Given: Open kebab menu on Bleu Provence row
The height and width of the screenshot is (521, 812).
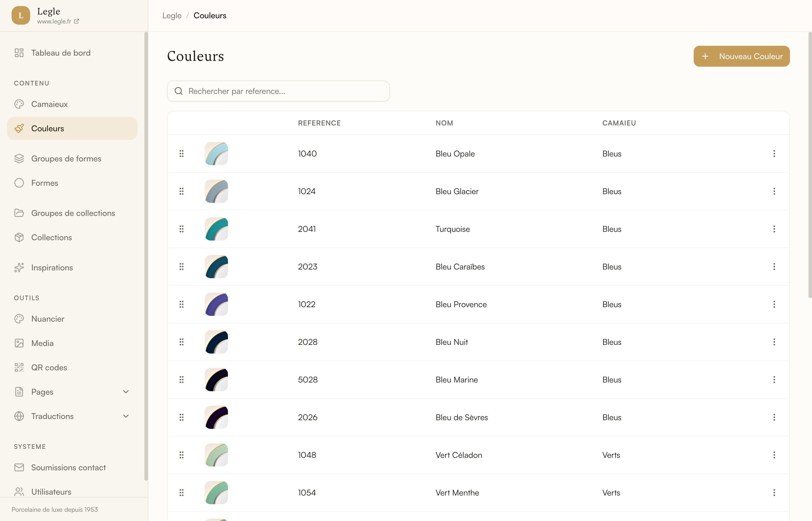Looking at the screenshot, I should pos(774,304).
